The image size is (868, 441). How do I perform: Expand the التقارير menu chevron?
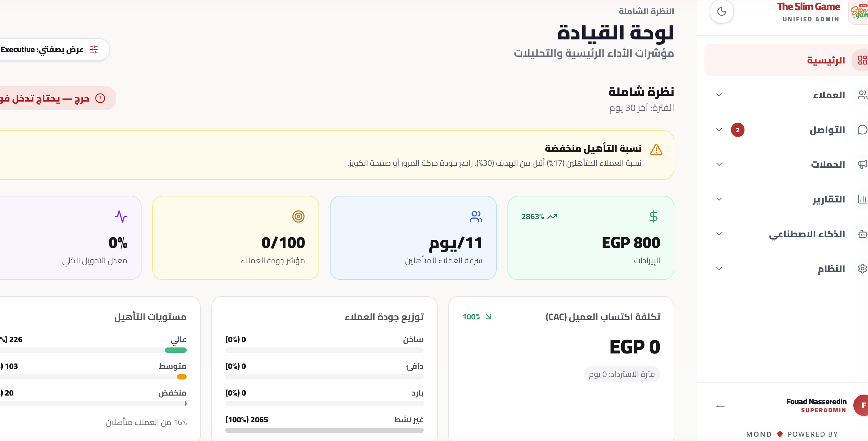[719, 199]
